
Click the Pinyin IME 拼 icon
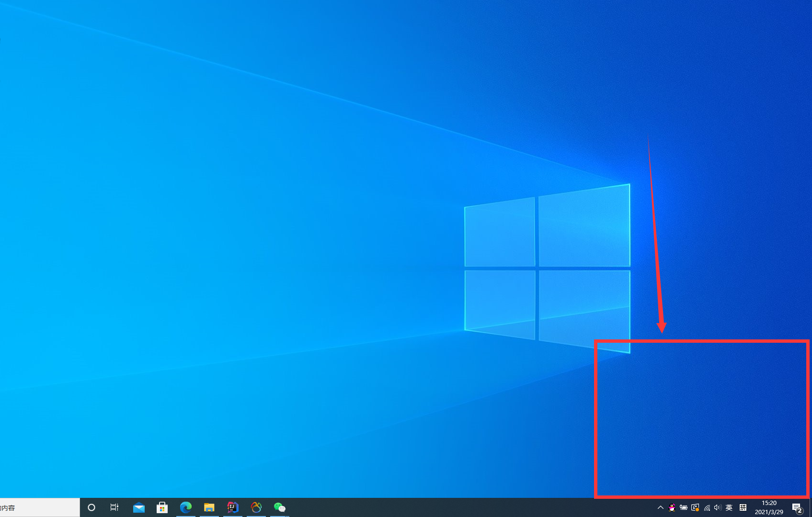click(x=743, y=507)
